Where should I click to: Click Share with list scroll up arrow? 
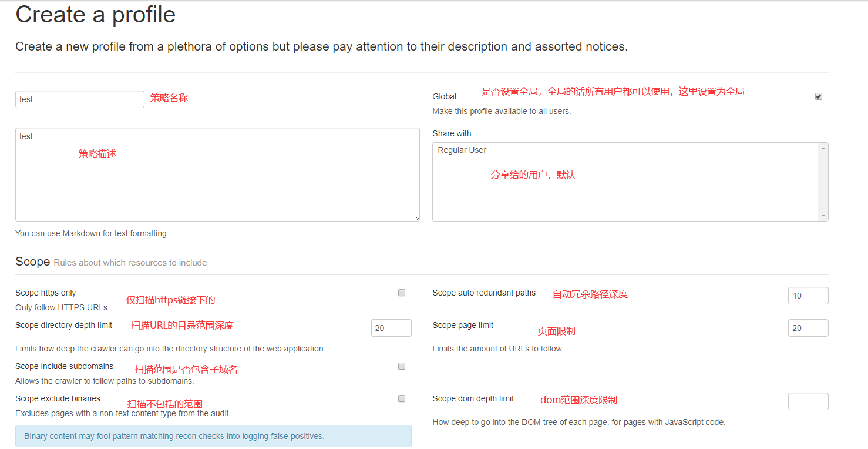click(823, 148)
